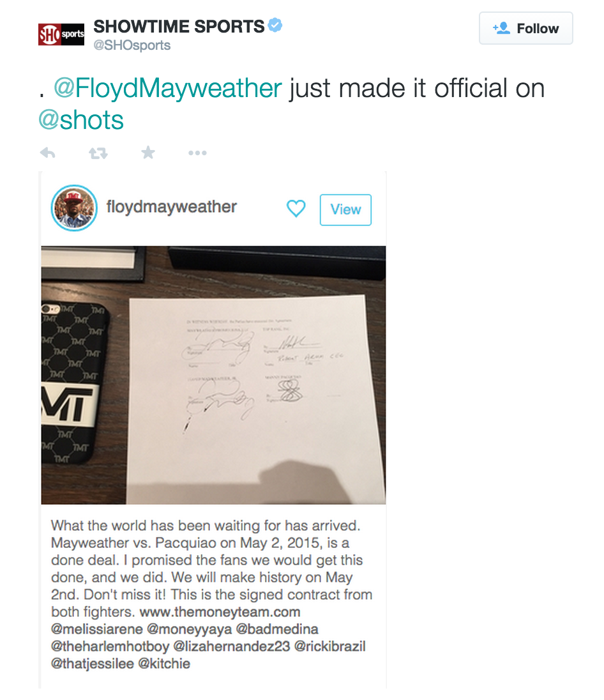The image size is (604, 700).
Task: Open the floydmayweather username link
Action: pyautogui.click(x=171, y=207)
